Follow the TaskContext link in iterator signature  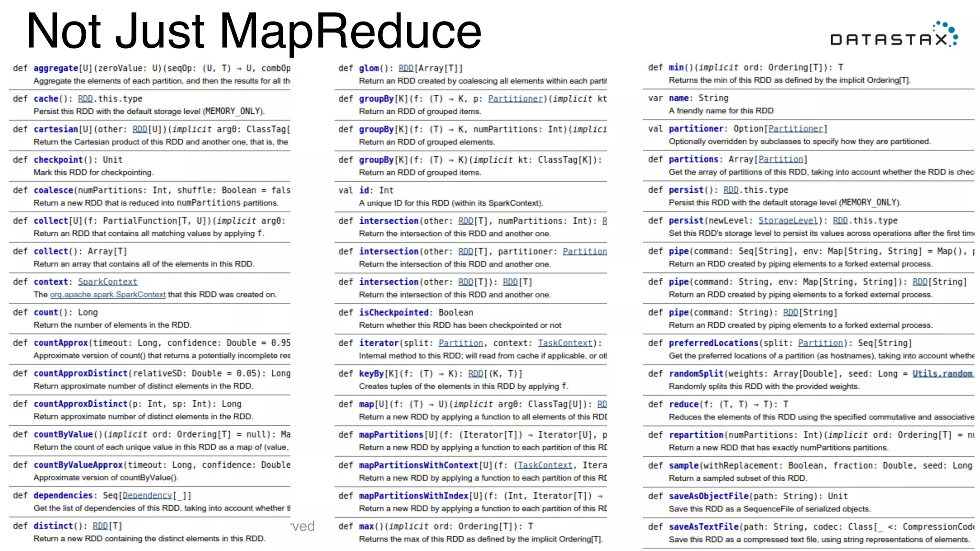(565, 343)
